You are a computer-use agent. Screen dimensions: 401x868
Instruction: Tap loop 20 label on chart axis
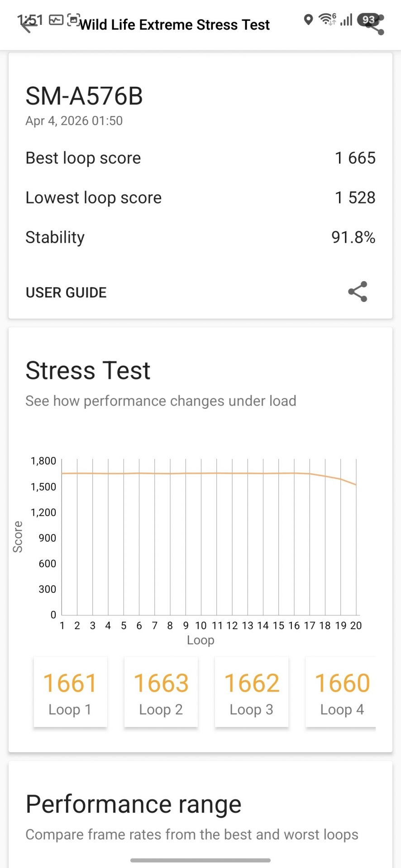click(356, 625)
